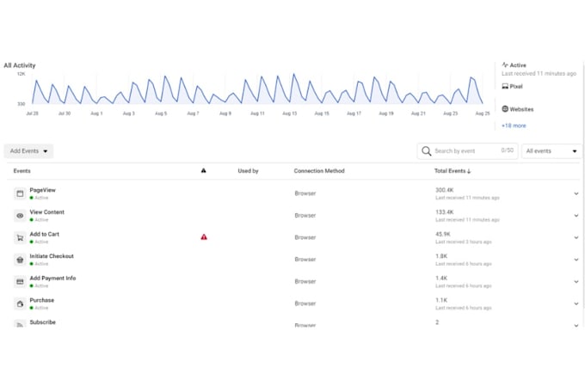
Task: Open the Add Events dropdown
Action: pos(28,151)
